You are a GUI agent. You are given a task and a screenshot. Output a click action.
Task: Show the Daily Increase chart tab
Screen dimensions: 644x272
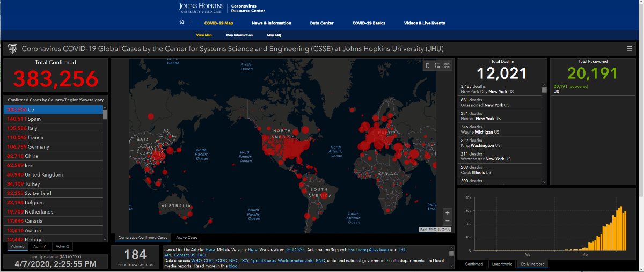(532, 264)
